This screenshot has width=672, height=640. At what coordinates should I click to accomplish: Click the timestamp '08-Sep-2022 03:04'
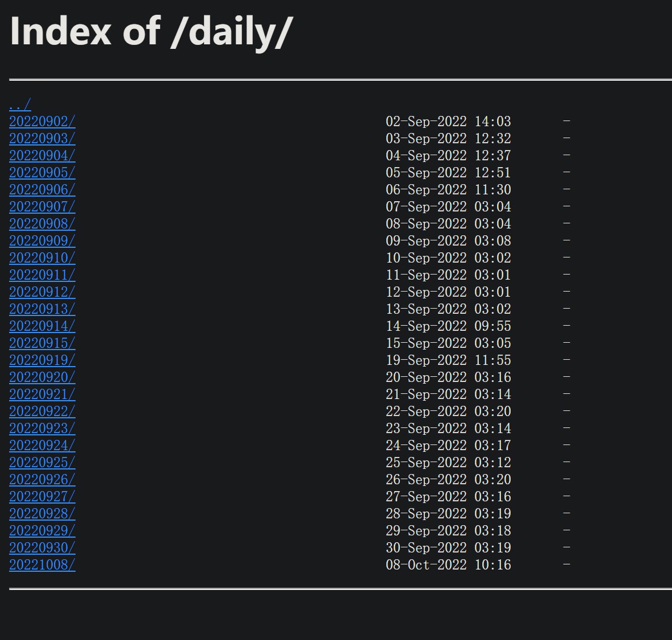click(448, 223)
